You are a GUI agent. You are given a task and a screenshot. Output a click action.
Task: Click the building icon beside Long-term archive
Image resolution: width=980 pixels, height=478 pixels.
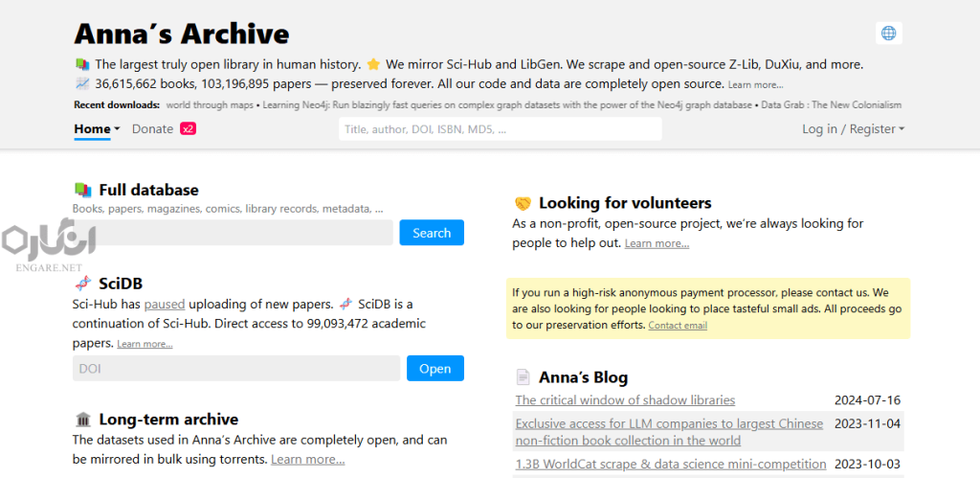point(83,420)
